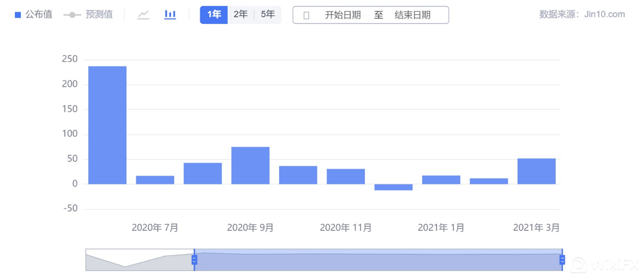Toggle the 公布值 legend series
Image resolution: width=644 pixels, height=280 pixels.
click(34, 15)
